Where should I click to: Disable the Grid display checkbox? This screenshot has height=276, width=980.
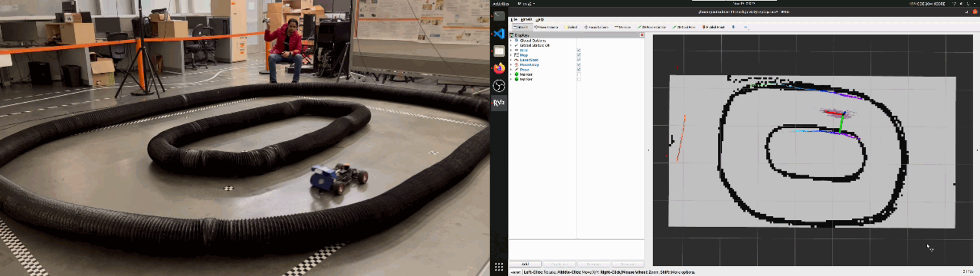coord(579,51)
